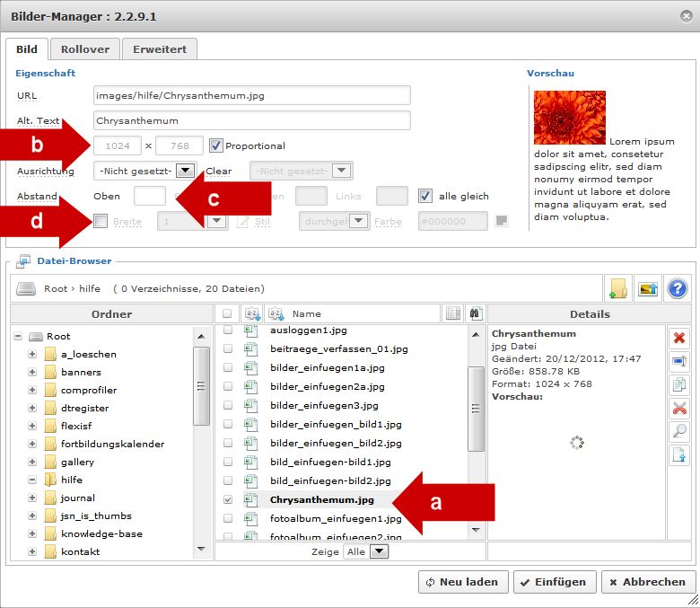Open the Ausrichtung dropdown
The image size is (700, 608).
click(x=186, y=171)
